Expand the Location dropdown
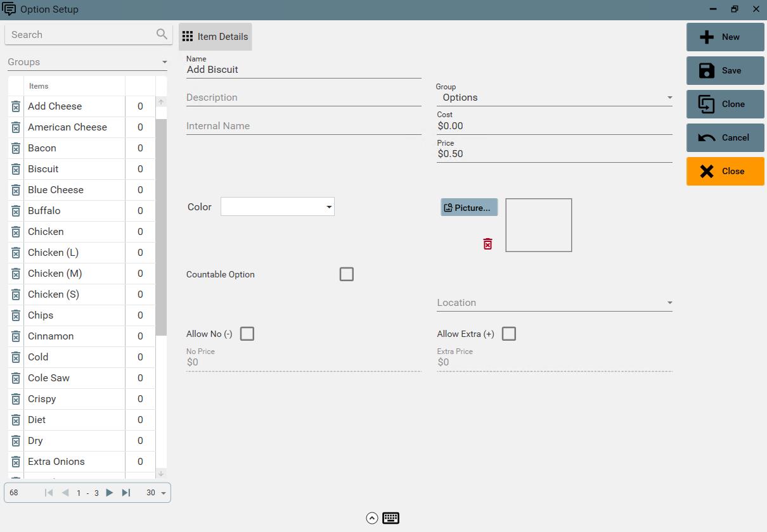This screenshot has height=532, width=767. tap(555, 303)
